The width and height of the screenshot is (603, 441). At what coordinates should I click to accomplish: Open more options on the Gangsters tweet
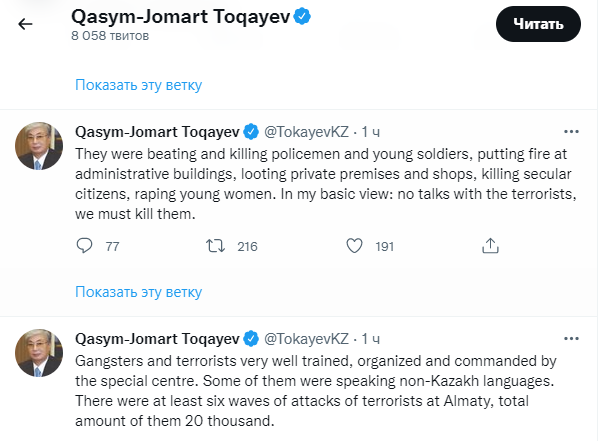(x=571, y=339)
